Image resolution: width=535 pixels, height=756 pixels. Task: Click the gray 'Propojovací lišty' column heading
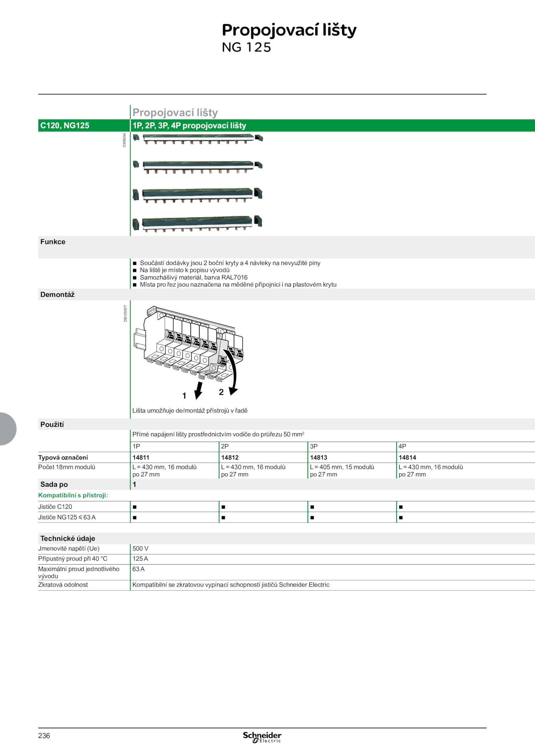(175, 113)
